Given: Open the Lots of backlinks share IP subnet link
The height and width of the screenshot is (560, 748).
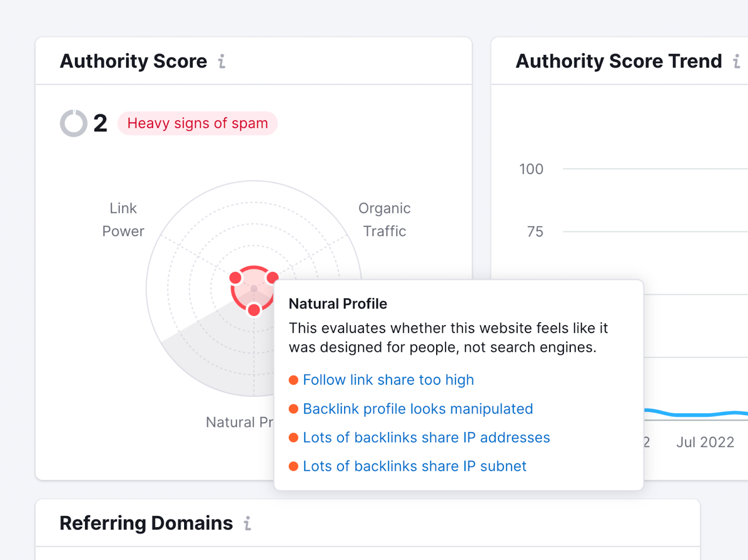Looking at the screenshot, I should coord(414,466).
